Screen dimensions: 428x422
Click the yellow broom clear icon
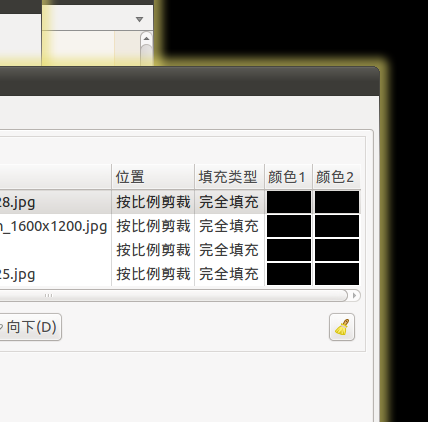point(342,327)
